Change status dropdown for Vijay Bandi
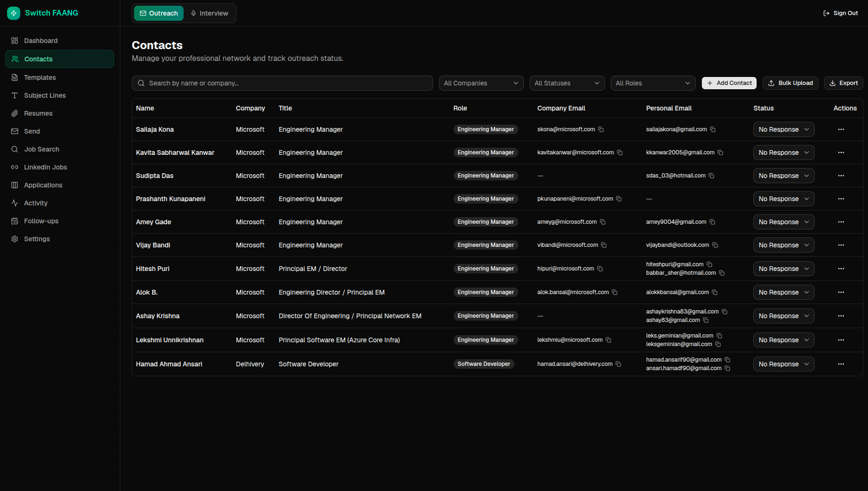 [x=784, y=245]
